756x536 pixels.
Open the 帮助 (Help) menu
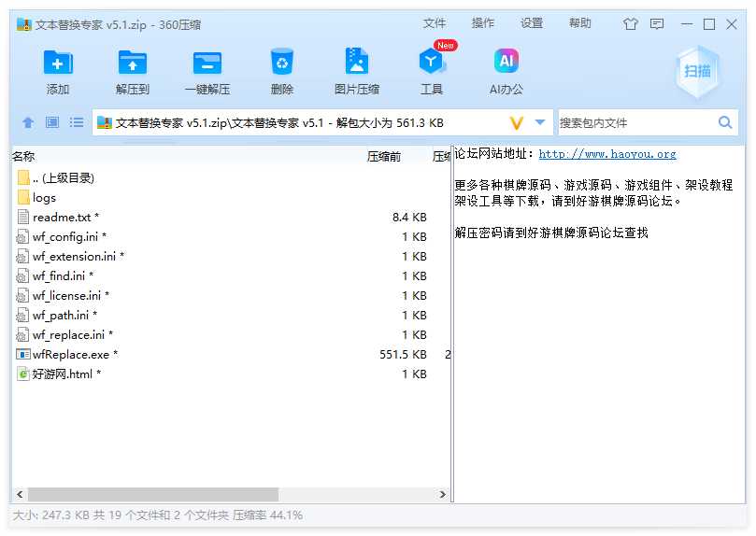(579, 23)
